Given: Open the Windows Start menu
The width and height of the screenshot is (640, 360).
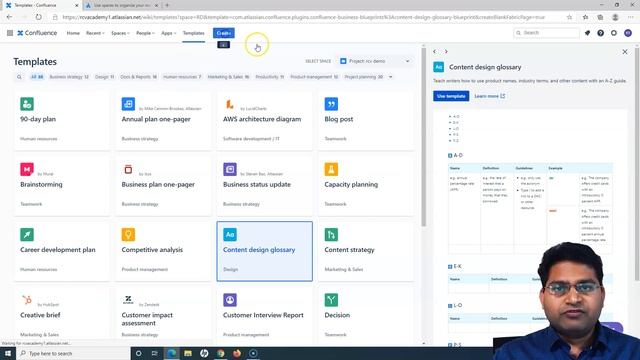Looking at the screenshot, I should 8,353.
